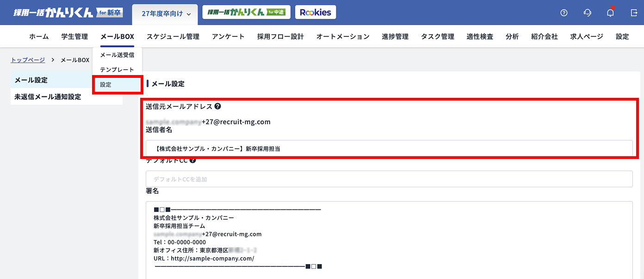Image resolution: width=644 pixels, height=279 pixels.
Task: Open notifications via the bell icon
Action: pos(610,13)
